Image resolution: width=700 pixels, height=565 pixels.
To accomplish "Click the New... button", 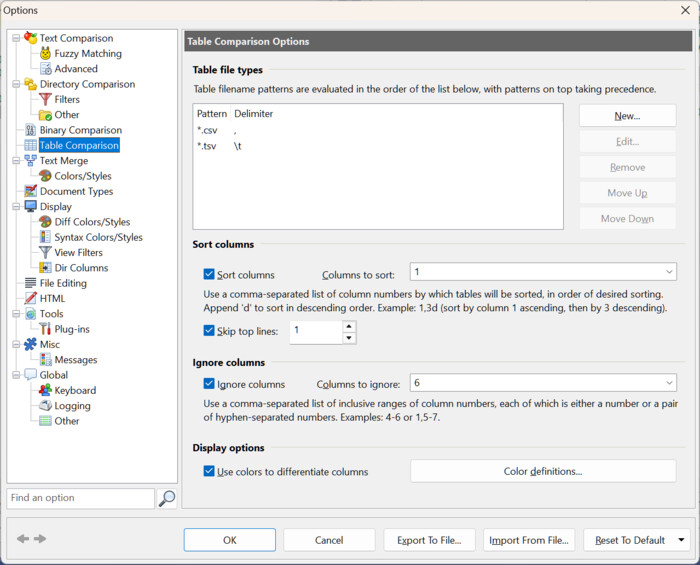I will click(x=627, y=116).
